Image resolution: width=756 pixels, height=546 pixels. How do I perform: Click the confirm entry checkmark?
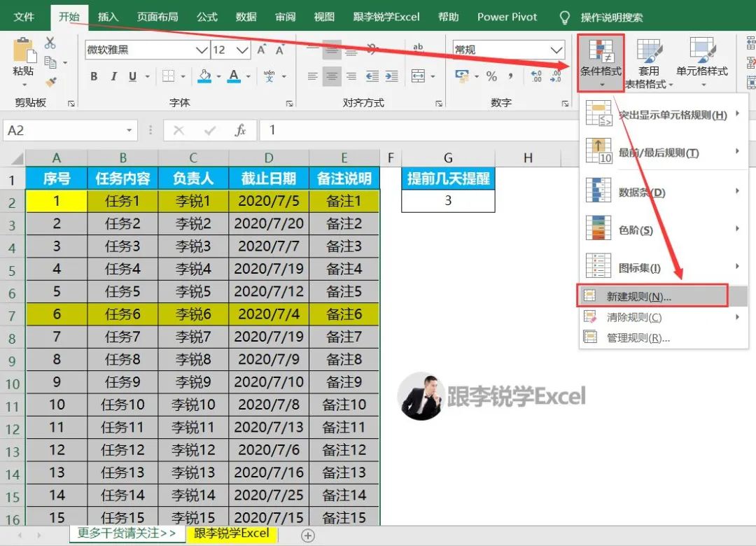(210, 130)
